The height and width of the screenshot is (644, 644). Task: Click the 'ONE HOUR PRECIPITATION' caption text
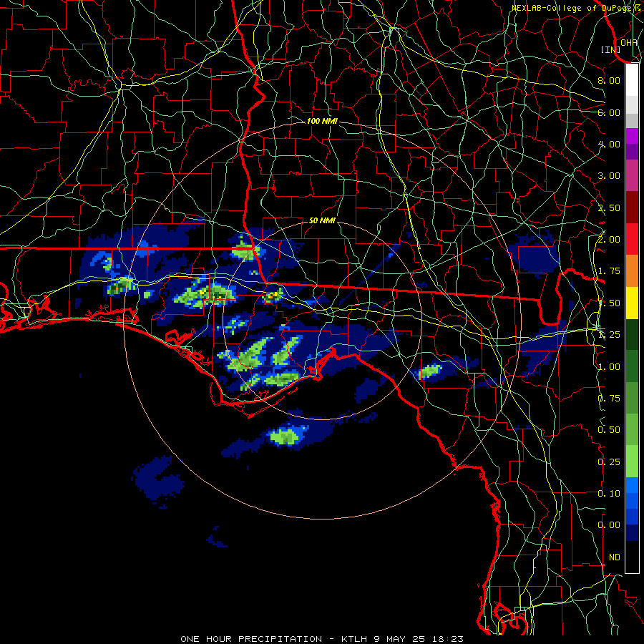251,639
